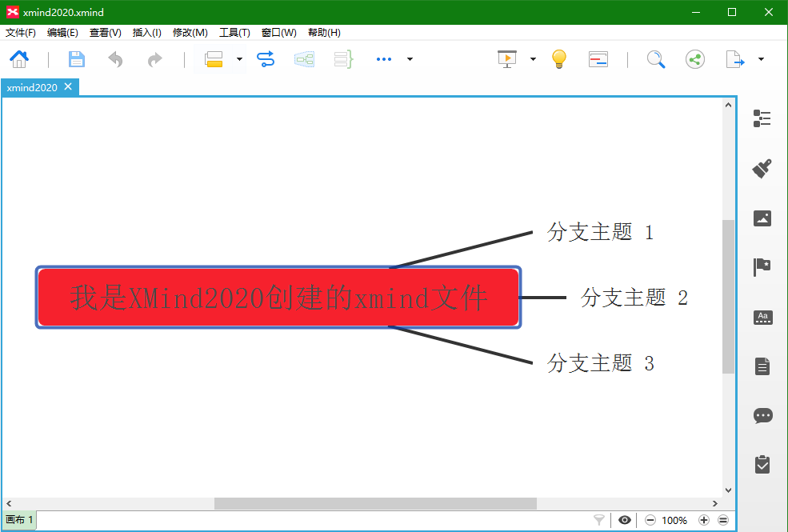Open the style paintbrush panel
The width and height of the screenshot is (788, 532).
(x=761, y=169)
